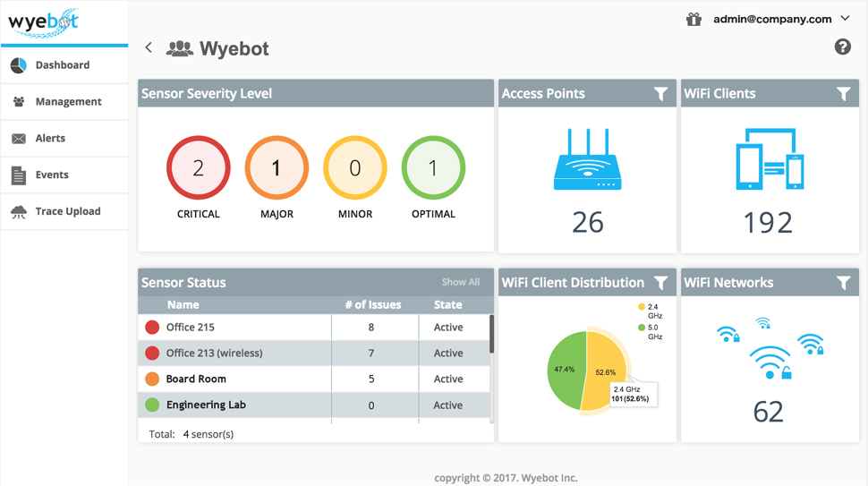Select the Optimal severity circle
Viewport: 868px width, 486px height.
coord(433,167)
